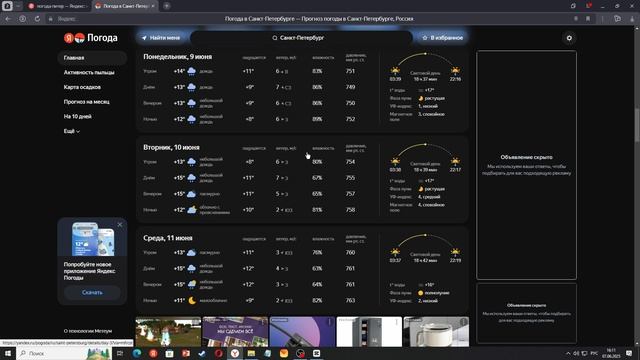Click Wednesday night's pressure value 763
Image resolution: width=640 pixels, height=360 pixels.
(350, 300)
